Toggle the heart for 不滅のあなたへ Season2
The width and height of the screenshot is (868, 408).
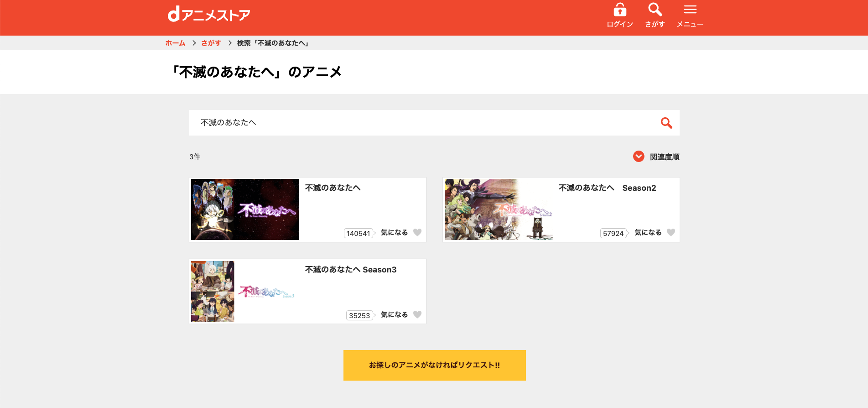[671, 232]
